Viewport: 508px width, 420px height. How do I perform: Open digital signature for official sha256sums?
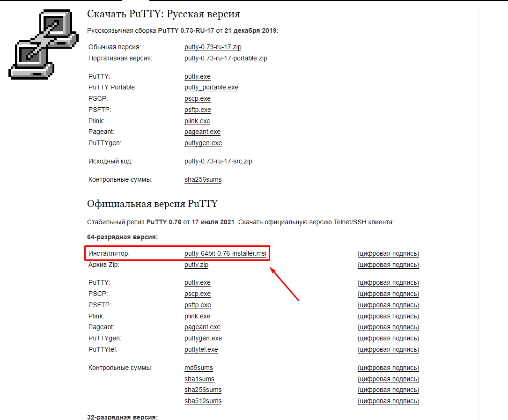point(388,390)
